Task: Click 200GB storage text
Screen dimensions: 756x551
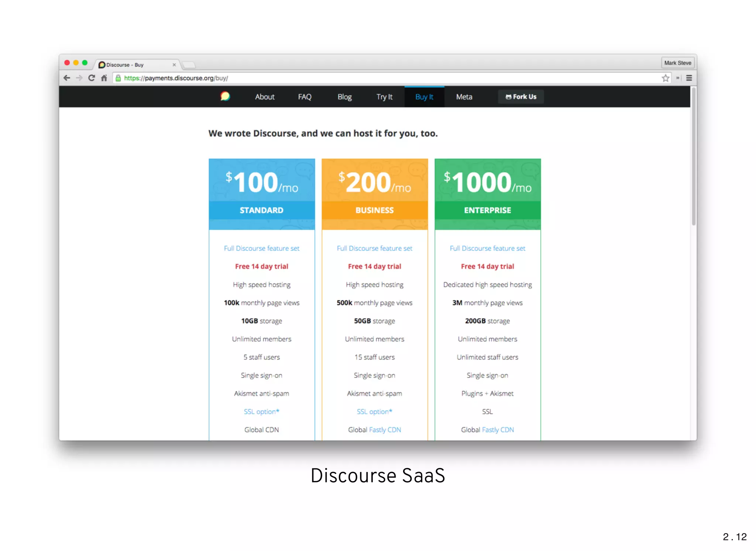Action: point(487,321)
